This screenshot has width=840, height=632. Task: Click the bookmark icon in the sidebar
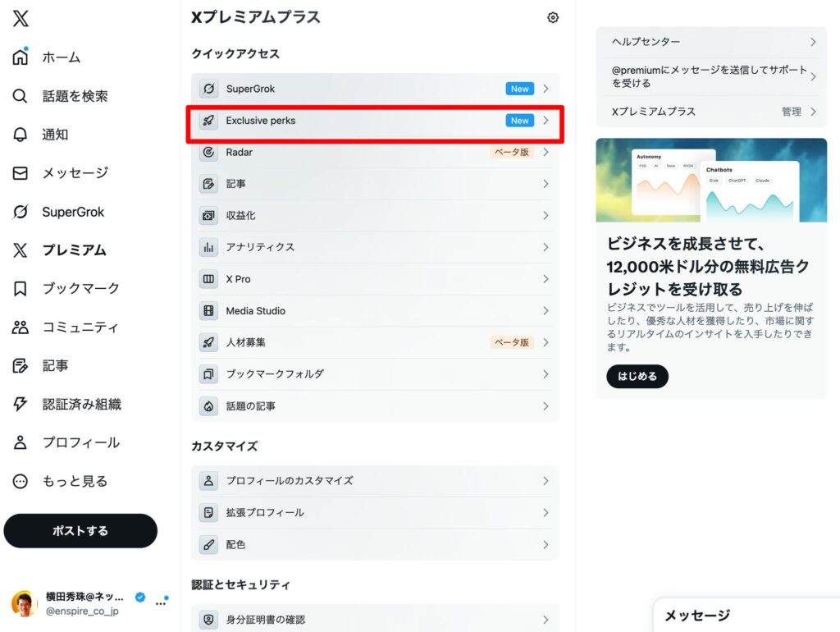pos(21,288)
